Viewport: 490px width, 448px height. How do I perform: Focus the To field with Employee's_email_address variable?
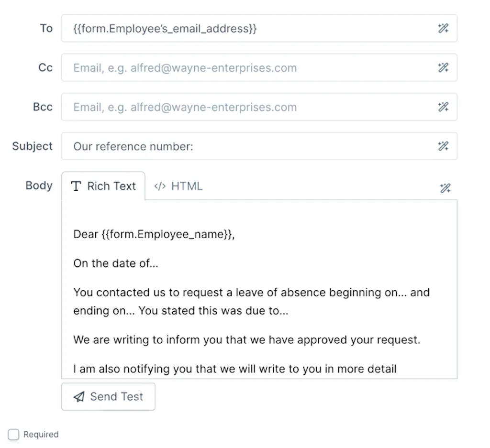pyautogui.click(x=259, y=28)
